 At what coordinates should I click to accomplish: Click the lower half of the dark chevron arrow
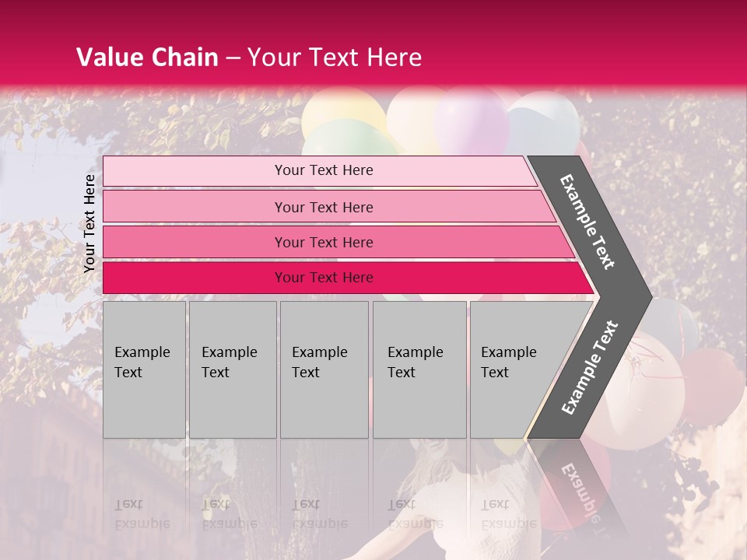(589, 369)
